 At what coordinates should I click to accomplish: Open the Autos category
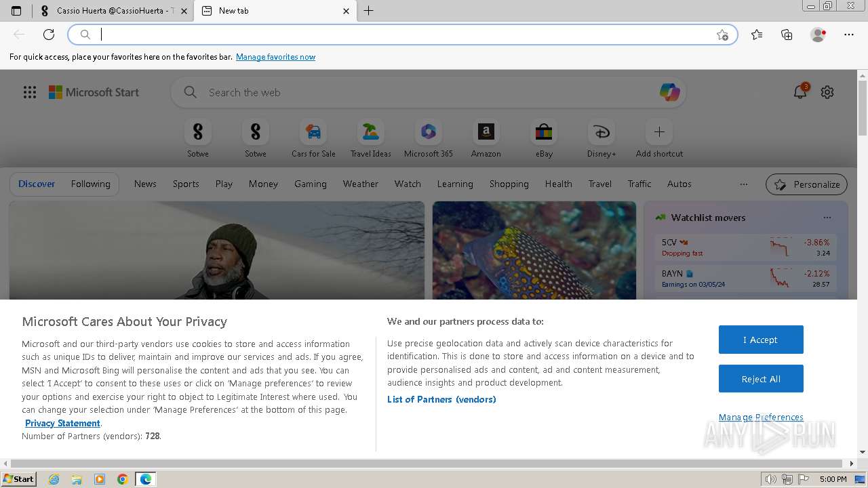coord(679,184)
